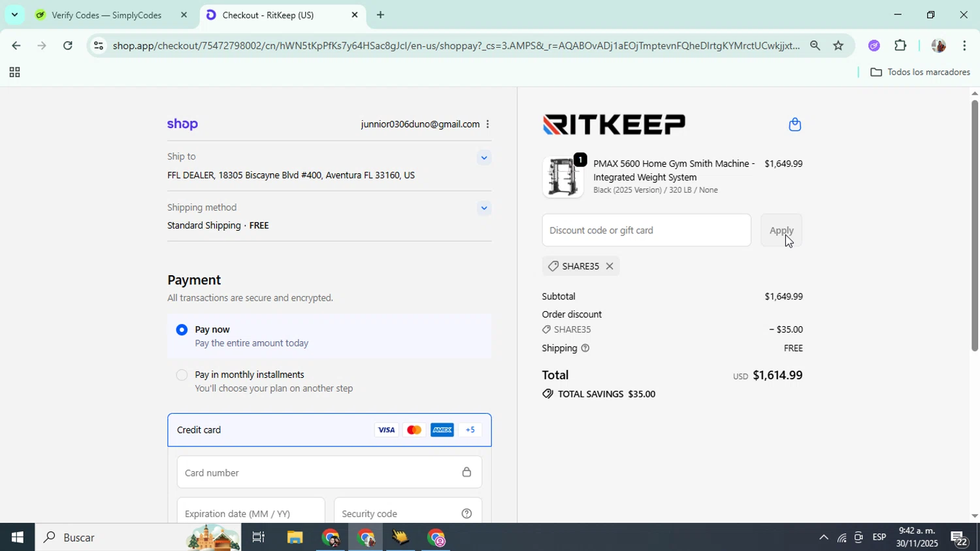Viewport: 980px width, 551px height.
Task: Click the address bar URL
Action: pos(456,46)
